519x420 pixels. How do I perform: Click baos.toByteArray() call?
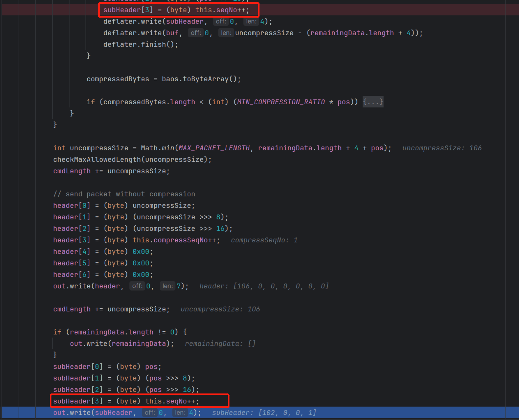pyautogui.click(x=201, y=79)
